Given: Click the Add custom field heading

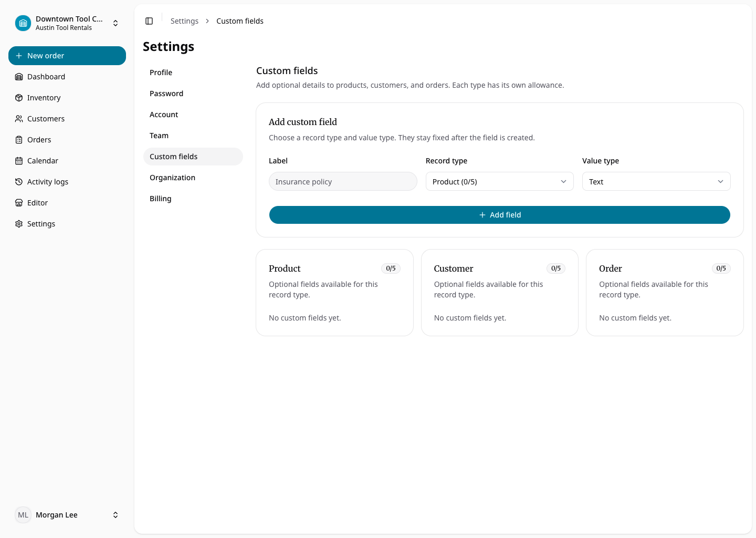Looking at the screenshot, I should point(303,122).
